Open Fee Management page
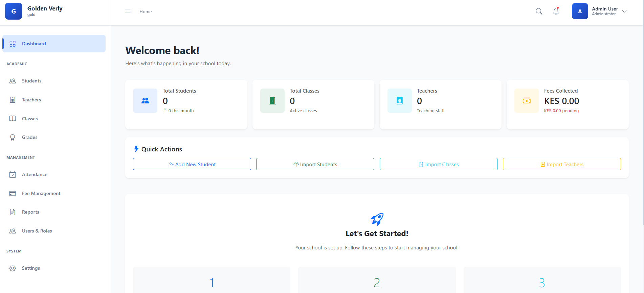644x293 pixels. tap(54, 193)
